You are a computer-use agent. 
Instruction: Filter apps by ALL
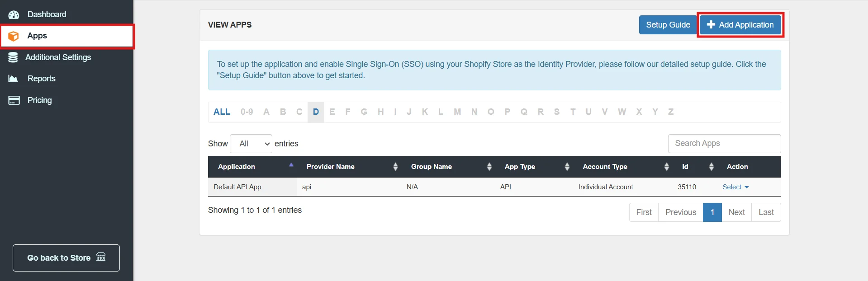click(222, 112)
